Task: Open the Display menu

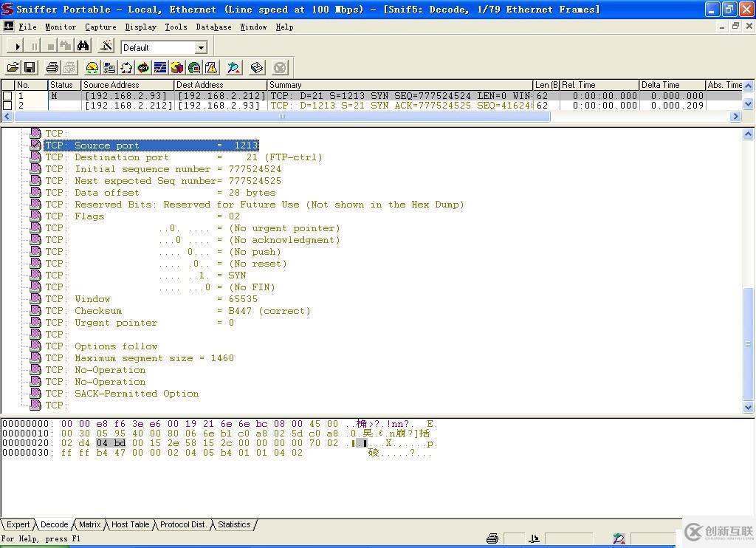Action: [x=141, y=27]
